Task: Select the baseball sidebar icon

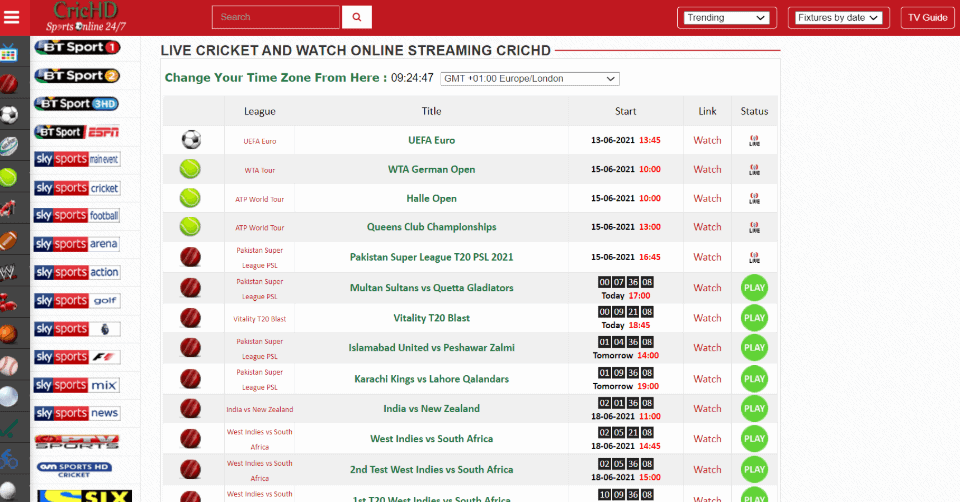Action: point(9,366)
